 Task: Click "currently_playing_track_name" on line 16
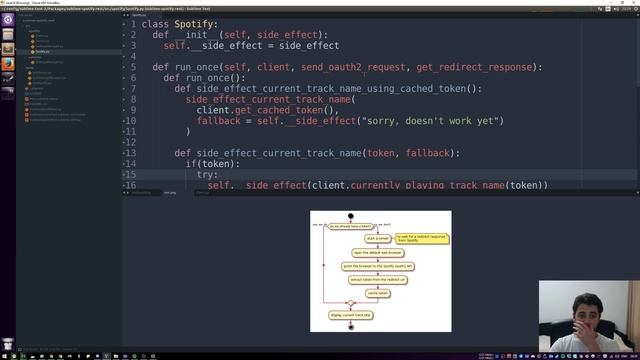click(428, 185)
